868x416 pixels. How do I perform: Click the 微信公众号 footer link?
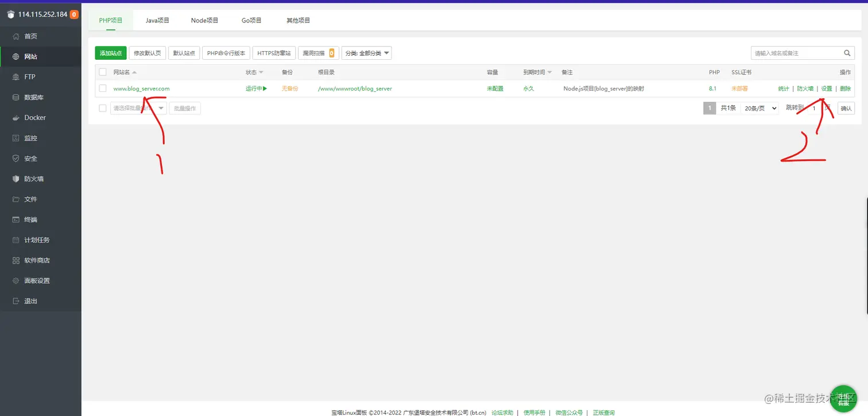[x=569, y=413]
